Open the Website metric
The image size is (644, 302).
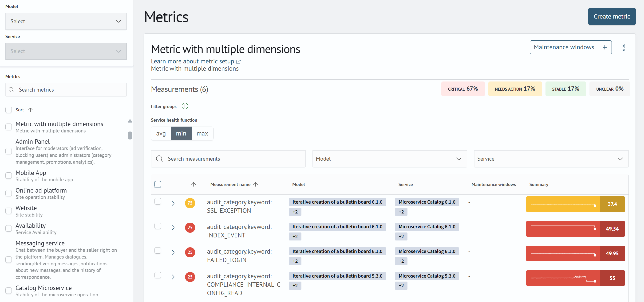(x=26, y=208)
